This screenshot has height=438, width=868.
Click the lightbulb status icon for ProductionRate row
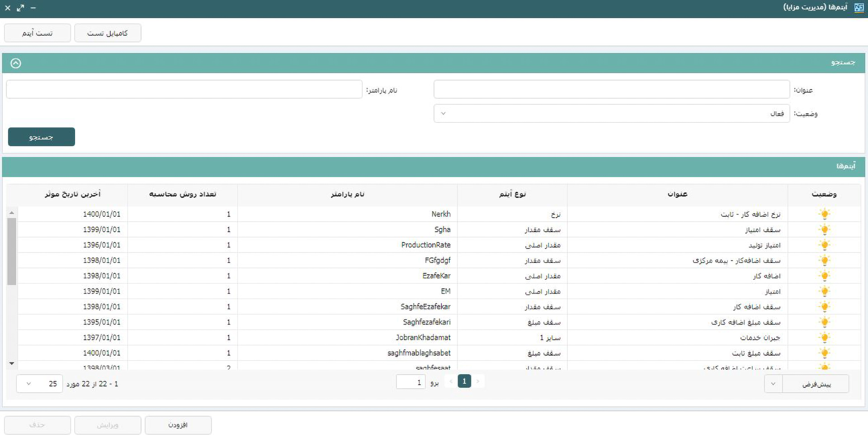coord(824,245)
